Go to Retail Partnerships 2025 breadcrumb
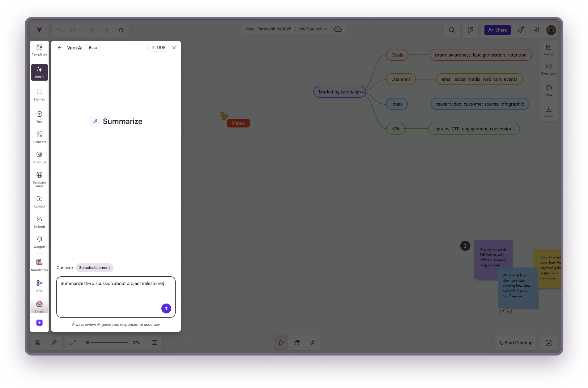 coord(269,29)
